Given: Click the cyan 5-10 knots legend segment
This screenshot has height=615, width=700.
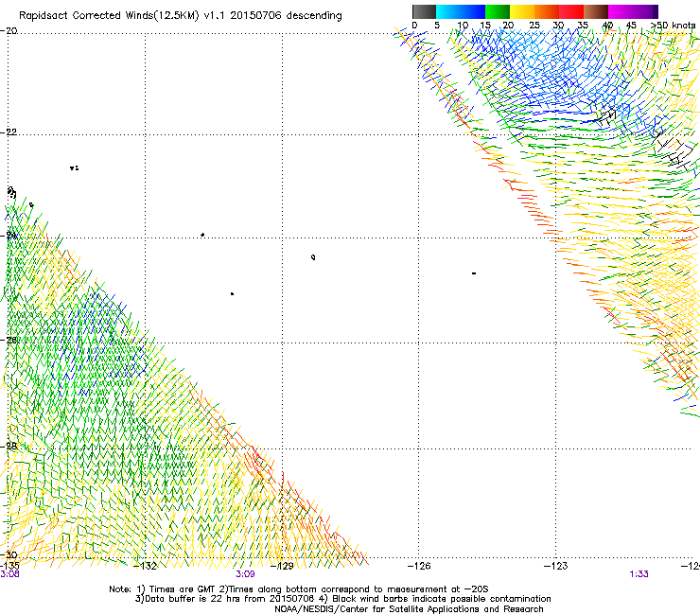Looking at the screenshot, I should [x=448, y=11].
